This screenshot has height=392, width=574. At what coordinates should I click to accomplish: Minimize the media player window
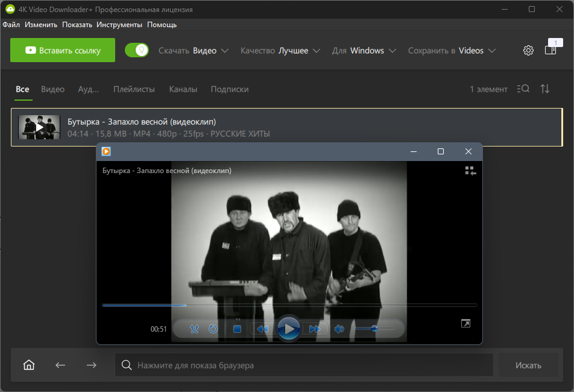point(414,151)
